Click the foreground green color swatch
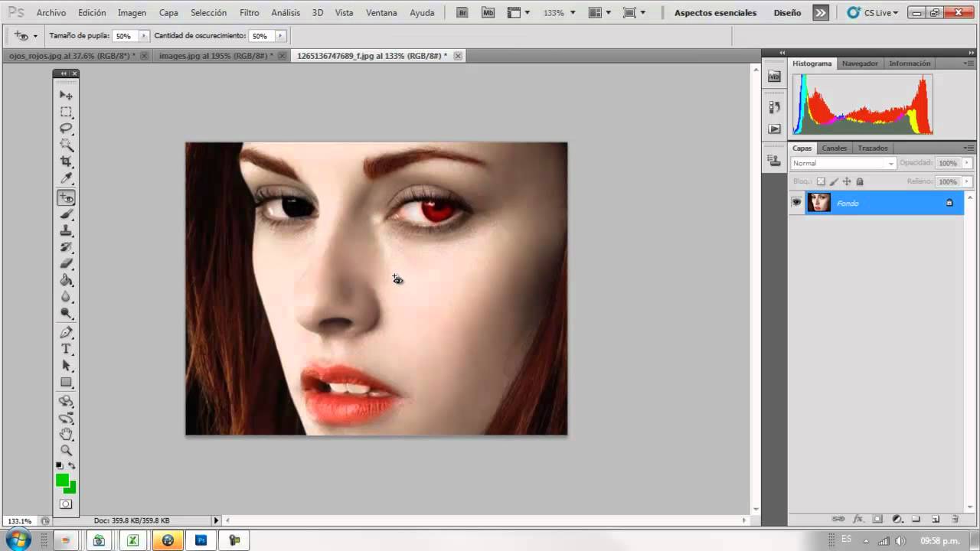The image size is (980, 551). click(62, 480)
